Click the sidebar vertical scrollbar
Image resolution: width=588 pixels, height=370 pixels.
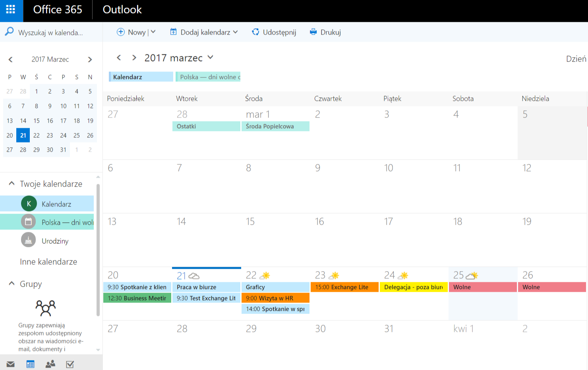click(x=98, y=250)
